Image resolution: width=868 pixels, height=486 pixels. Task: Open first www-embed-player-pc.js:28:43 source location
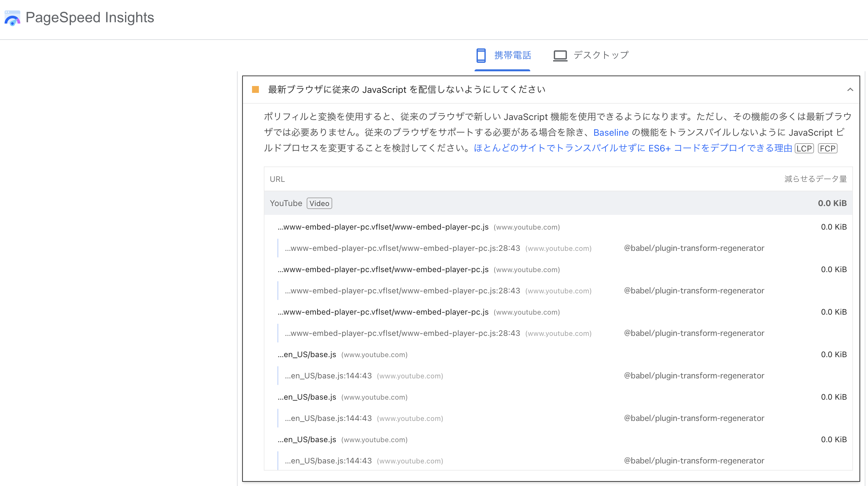402,248
